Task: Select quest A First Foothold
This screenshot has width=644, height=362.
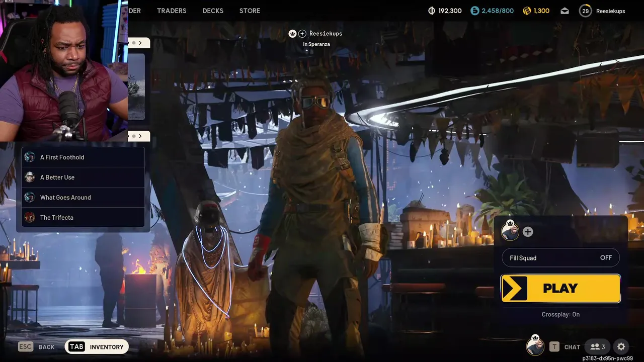Action: click(83, 157)
